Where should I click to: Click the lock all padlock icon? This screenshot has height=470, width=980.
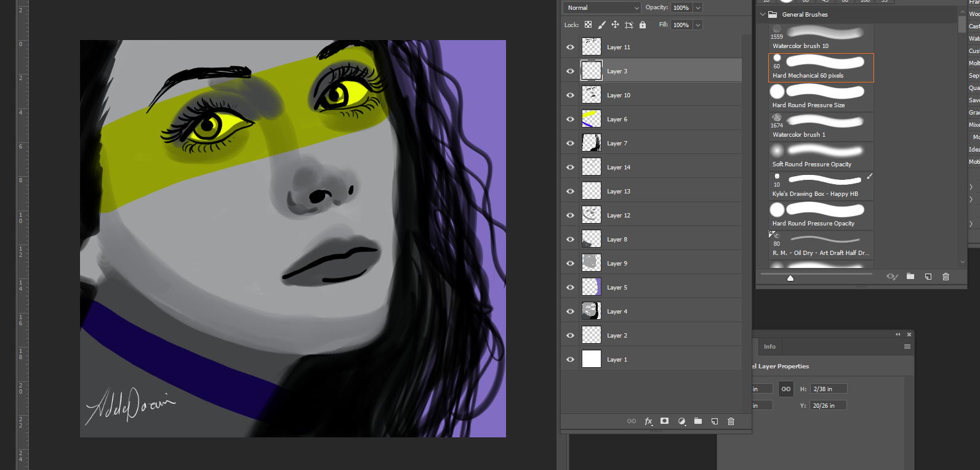point(643,25)
